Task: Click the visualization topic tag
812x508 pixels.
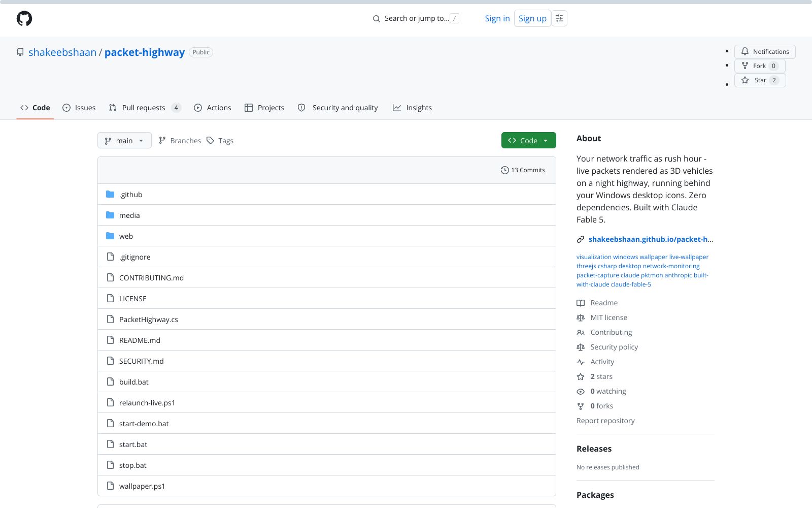Action: (594, 257)
